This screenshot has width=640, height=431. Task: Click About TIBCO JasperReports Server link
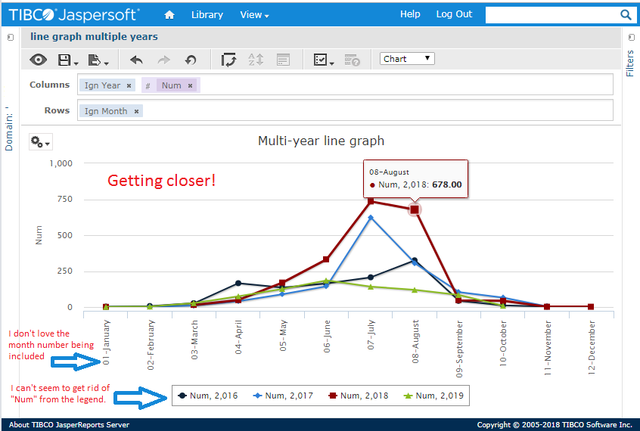click(69, 425)
